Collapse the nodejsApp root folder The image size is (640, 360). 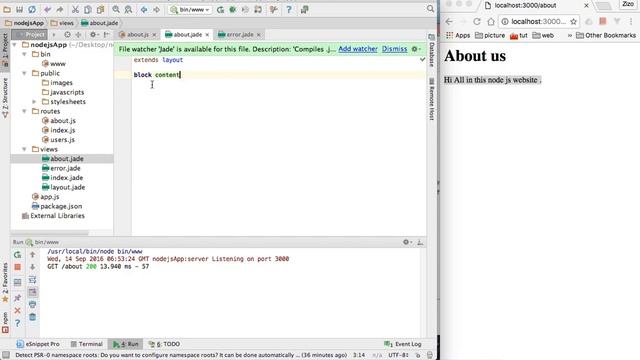(x=15, y=44)
